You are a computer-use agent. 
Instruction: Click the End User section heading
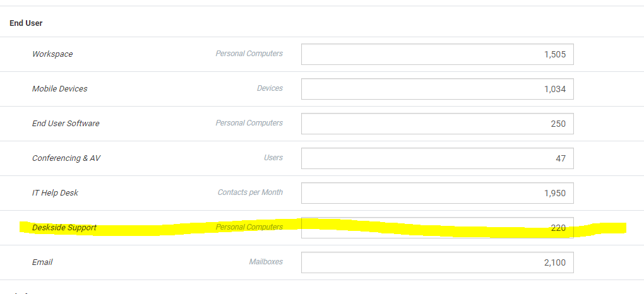(26, 23)
